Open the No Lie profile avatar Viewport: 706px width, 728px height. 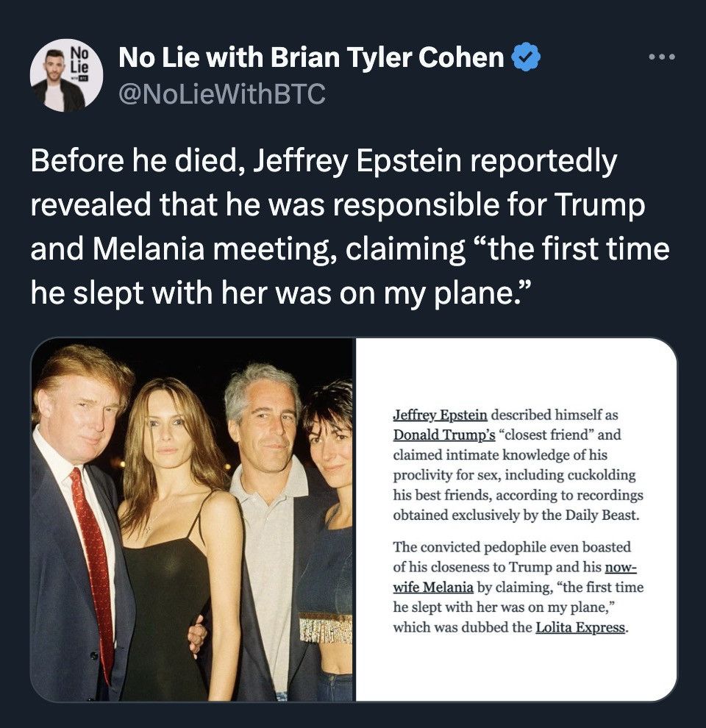(x=66, y=75)
